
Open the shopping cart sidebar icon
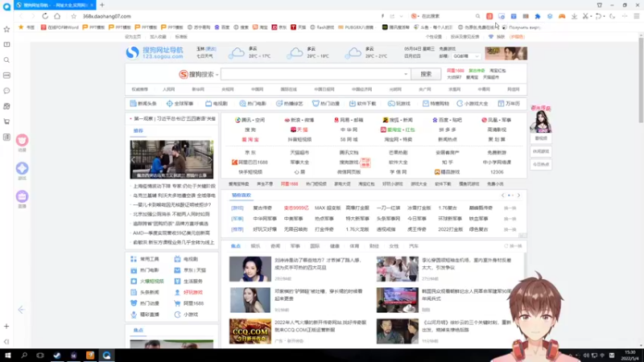tap(6, 121)
